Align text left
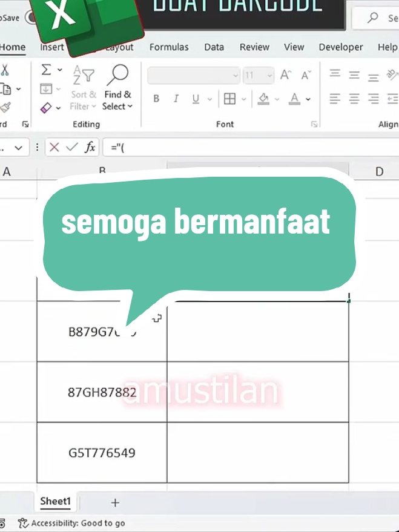 pyautogui.click(x=335, y=99)
